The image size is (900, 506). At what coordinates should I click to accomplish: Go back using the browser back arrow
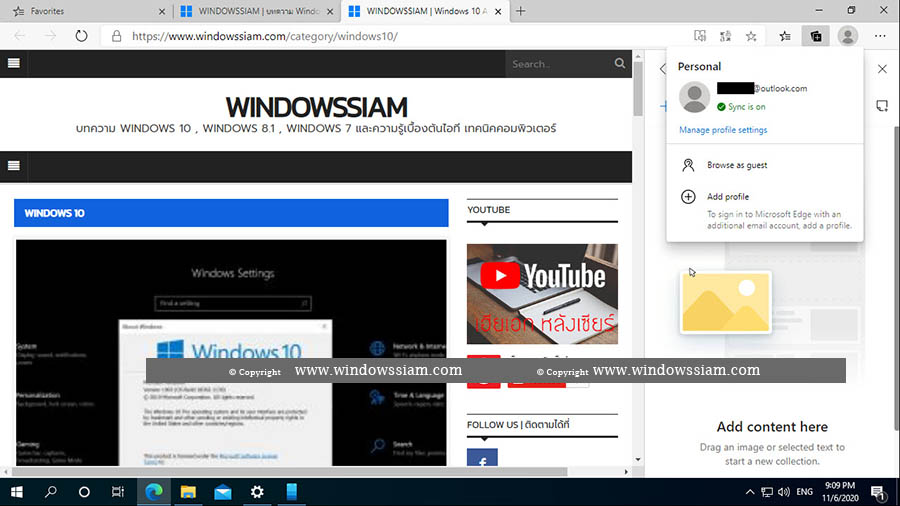point(20,36)
